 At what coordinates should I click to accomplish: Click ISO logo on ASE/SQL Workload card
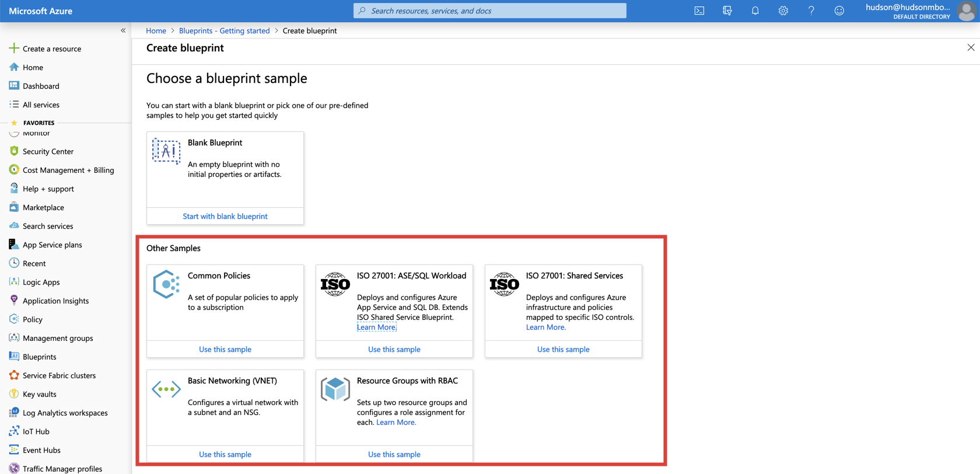(x=335, y=284)
